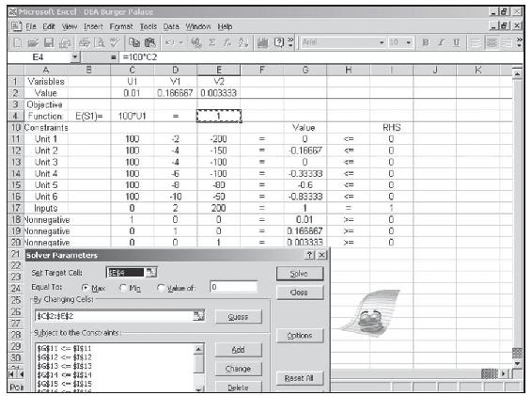Click the Solver Close button
The width and height of the screenshot is (532, 396).
coord(300,293)
